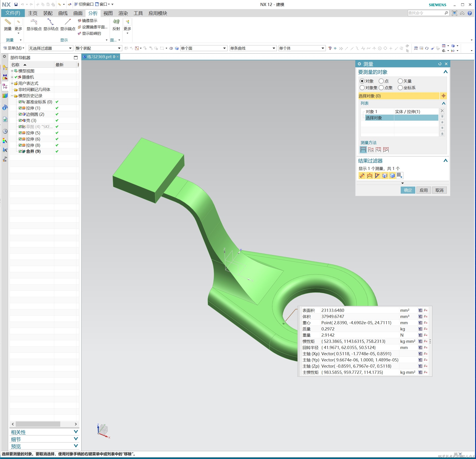Select the 矢量 (Vector) radio button
The image size is (476, 459).
point(400,81)
